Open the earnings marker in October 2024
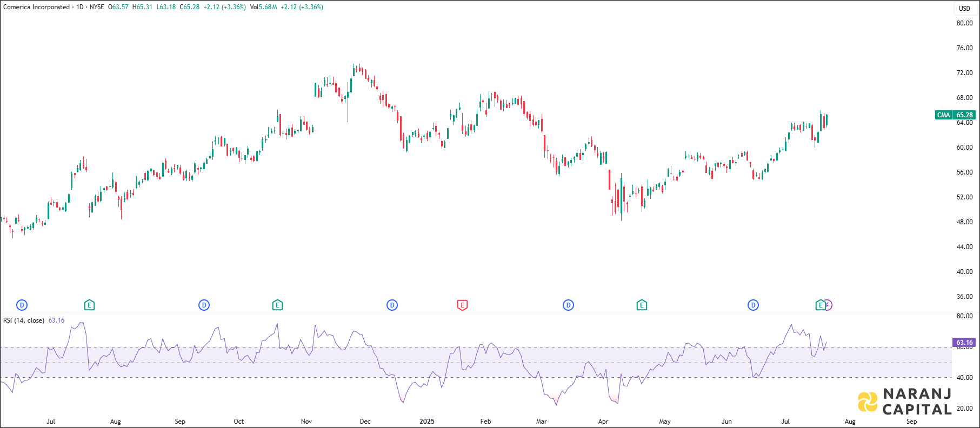980x428 pixels. [x=277, y=305]
